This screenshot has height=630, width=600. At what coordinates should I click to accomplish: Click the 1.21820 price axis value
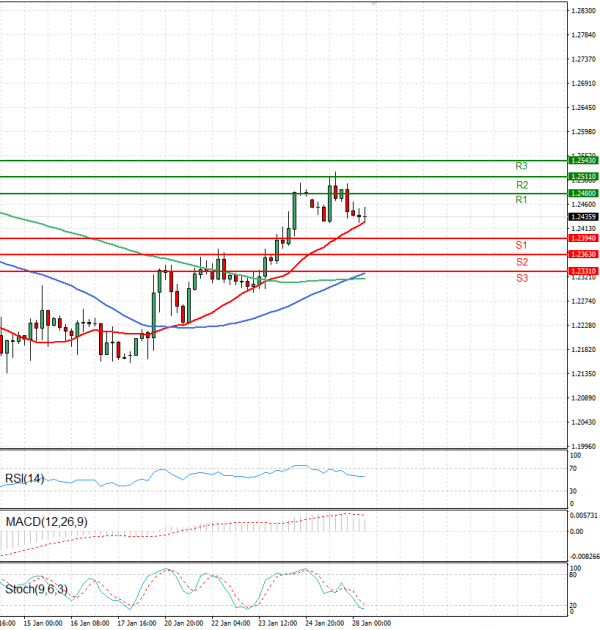[x=583, y=350]
